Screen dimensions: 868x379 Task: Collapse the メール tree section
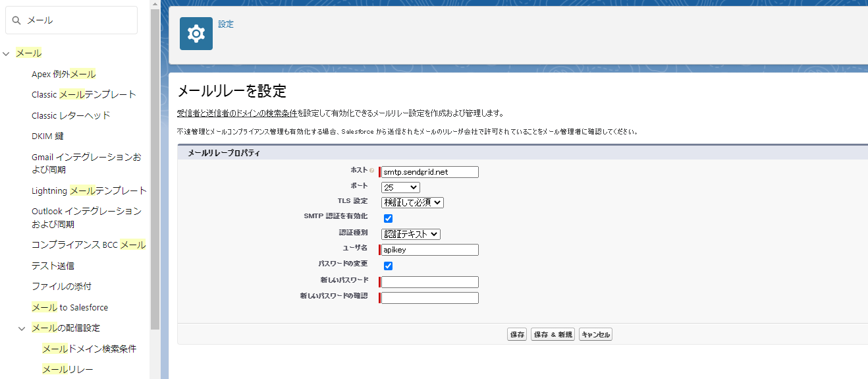click(6, 53)
